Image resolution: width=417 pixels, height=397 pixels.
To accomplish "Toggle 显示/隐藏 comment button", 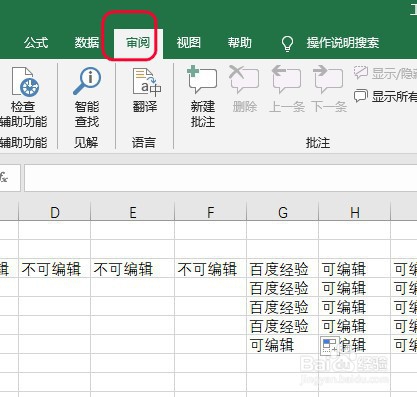I will coord(385,73).
